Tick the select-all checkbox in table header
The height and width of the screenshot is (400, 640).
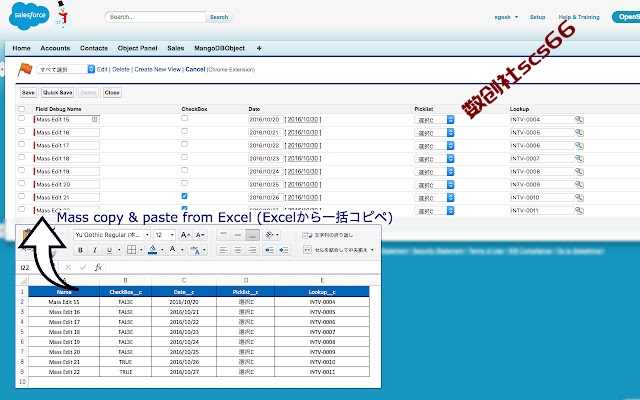(22, 109)
